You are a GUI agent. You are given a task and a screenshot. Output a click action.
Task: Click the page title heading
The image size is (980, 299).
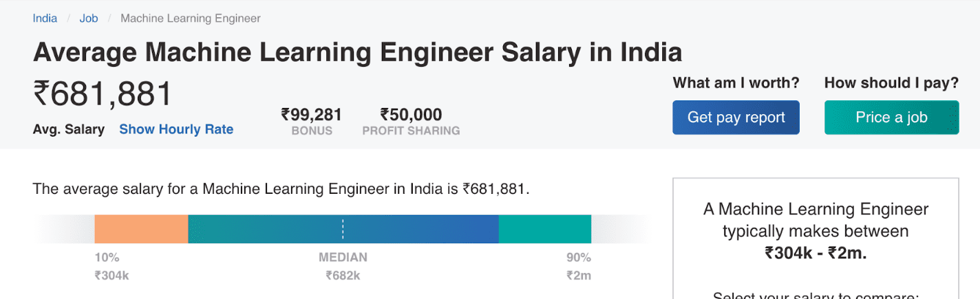pyautogui.click(x=357, y=52)
